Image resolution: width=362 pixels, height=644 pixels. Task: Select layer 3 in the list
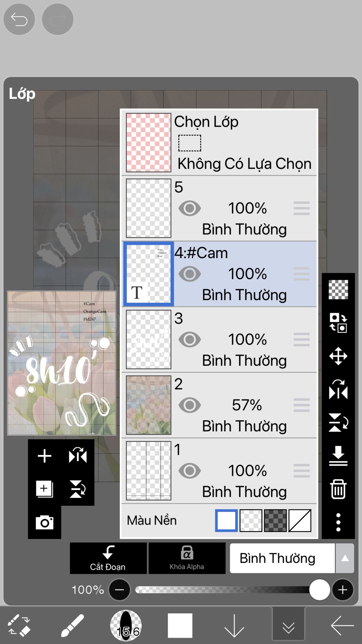tap(219, 340)
